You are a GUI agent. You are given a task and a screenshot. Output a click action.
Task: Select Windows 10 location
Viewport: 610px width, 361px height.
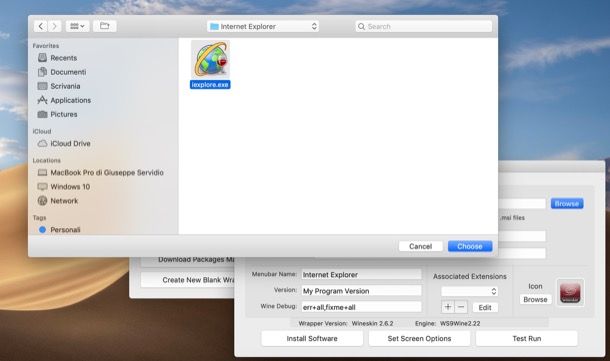[x=70, y=187]
